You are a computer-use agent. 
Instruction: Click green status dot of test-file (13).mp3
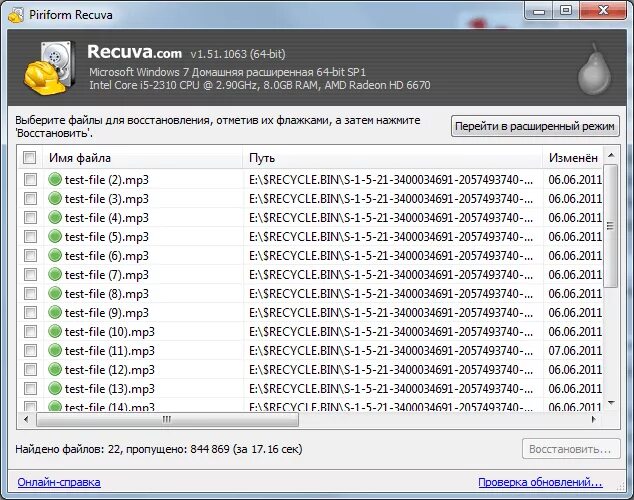55,388
